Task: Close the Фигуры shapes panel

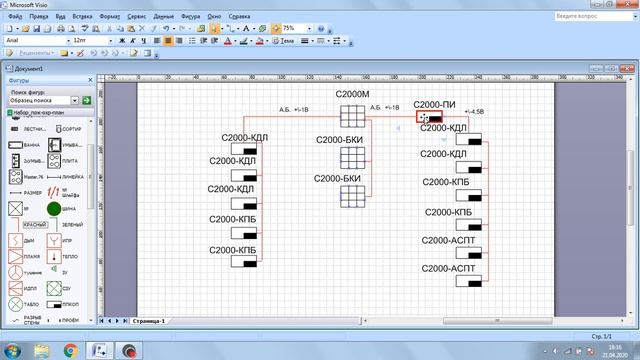Action: tap(90, 80)
